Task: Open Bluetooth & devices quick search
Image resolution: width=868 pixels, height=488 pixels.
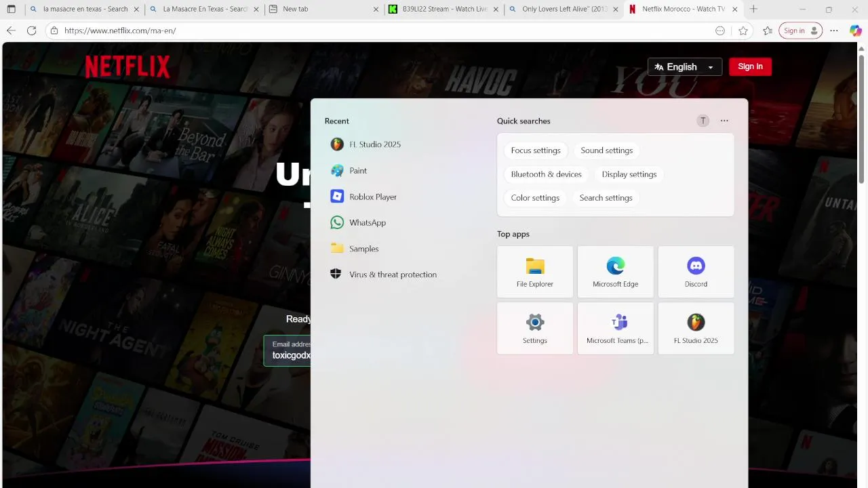Action: (547, 174)
